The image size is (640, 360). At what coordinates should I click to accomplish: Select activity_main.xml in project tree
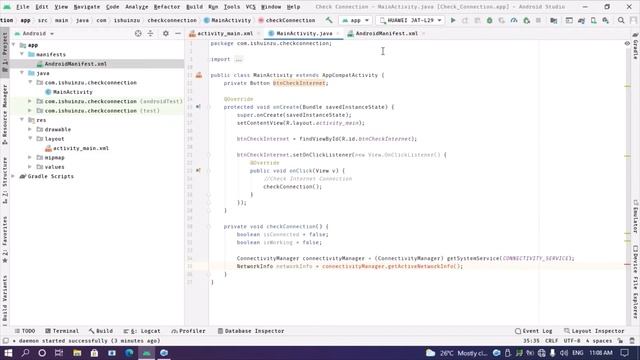pos(81,148)
